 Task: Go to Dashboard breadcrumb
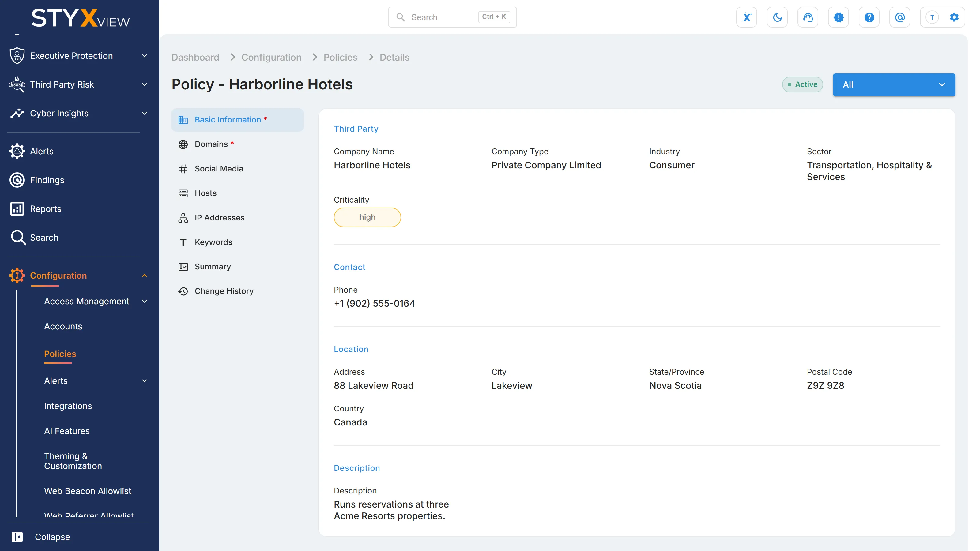click(195, 58)
